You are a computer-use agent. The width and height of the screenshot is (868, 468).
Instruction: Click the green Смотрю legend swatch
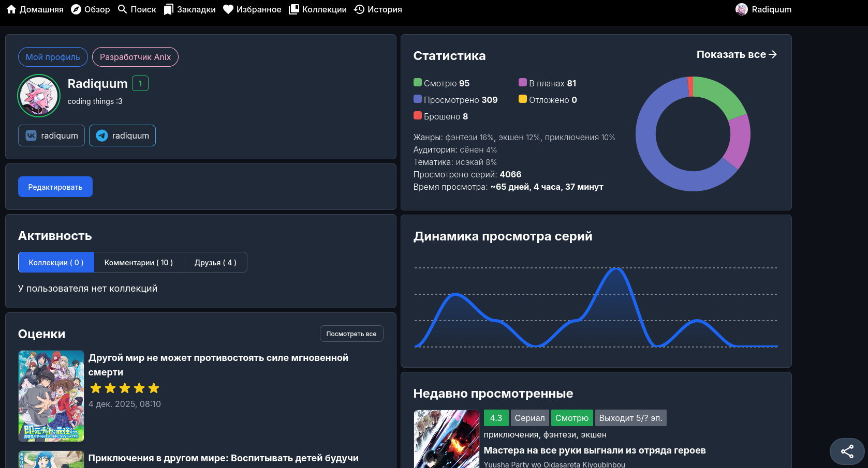tap(418, 82)
